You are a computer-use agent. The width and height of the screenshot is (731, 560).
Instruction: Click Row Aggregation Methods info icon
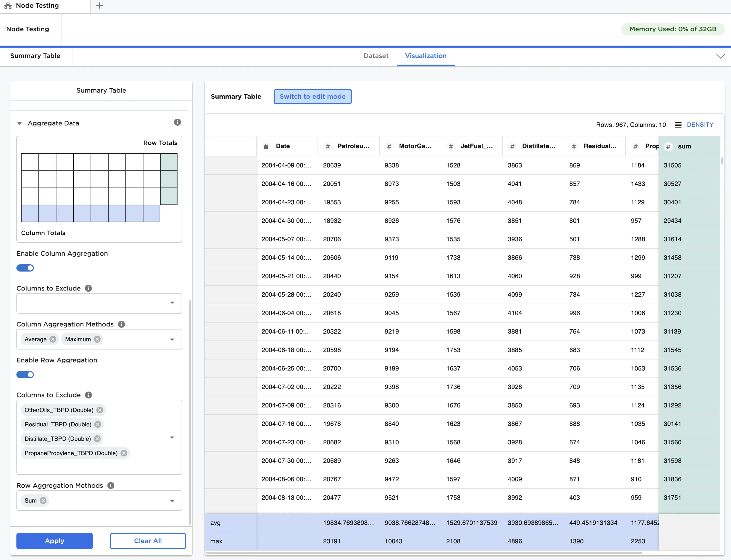click(111, 485)
